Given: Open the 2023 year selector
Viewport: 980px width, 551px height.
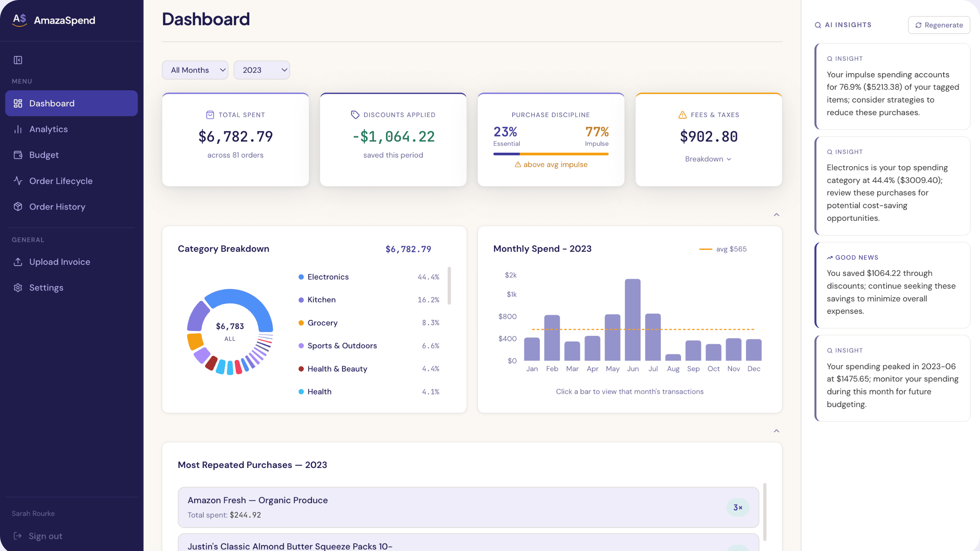Looking at the screenshot, I should (262, 70).
